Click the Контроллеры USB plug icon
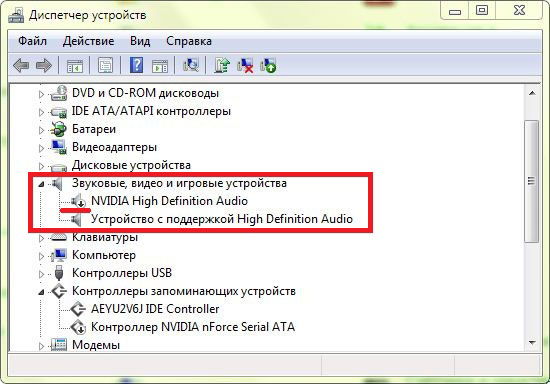This screenshot has width=550, height=384. 59,273
